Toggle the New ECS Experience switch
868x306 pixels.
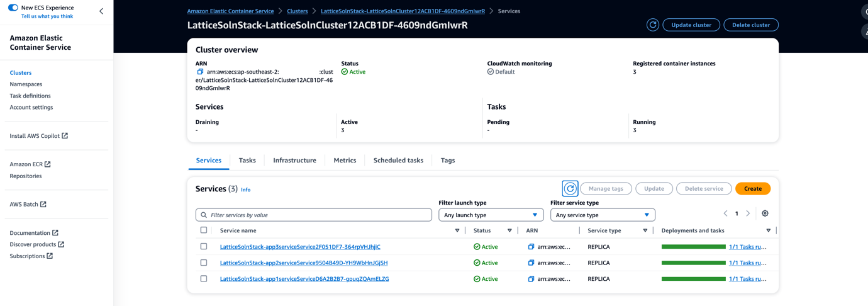13,8
